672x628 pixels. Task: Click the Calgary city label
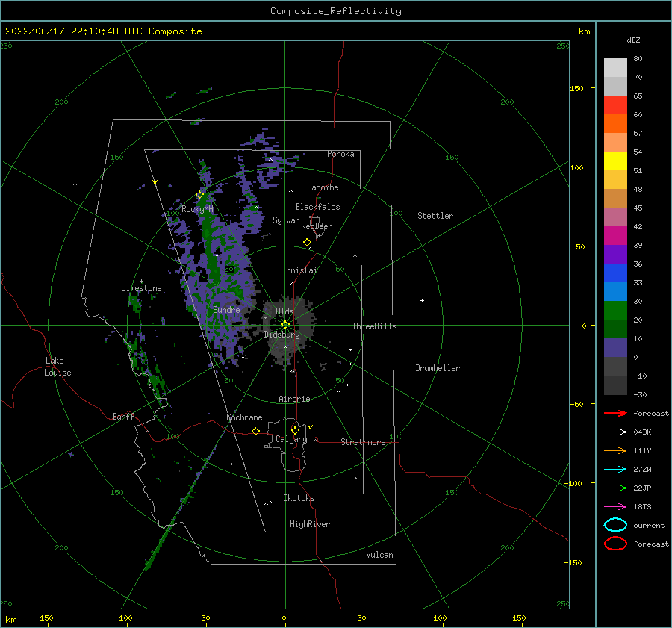point(291,439)
